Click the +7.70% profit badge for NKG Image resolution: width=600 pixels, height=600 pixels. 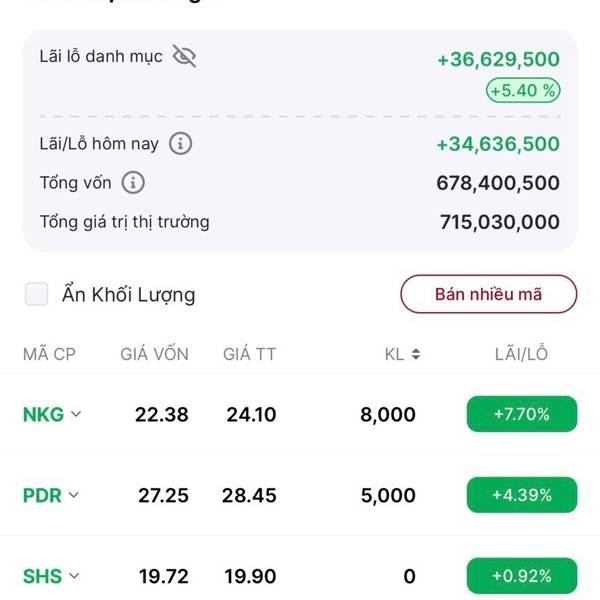coord(521,414)
